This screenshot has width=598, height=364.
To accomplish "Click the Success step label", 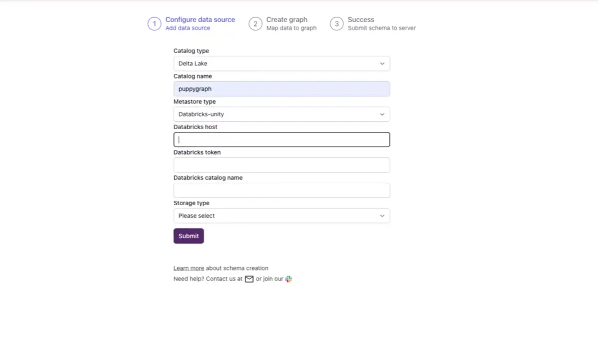I will coord(361,19).
